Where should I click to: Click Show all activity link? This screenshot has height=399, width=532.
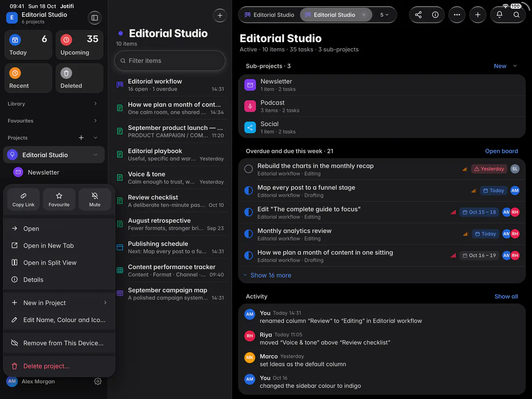click(x=506, y=297)
